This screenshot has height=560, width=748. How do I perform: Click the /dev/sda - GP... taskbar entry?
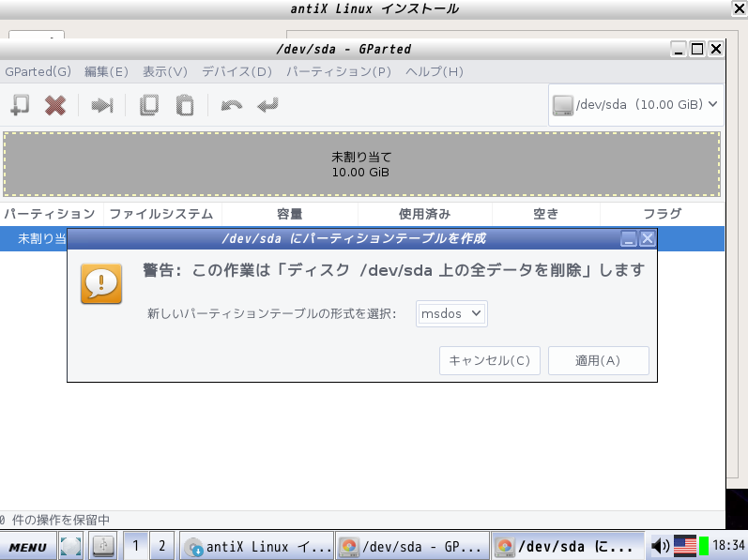[x=413, y=546]
